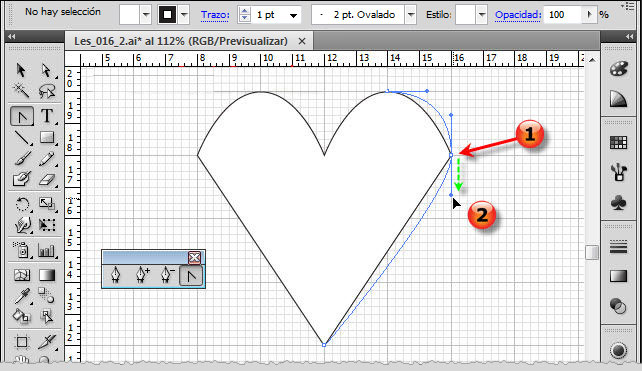Open the 2 pt. Ovalado brush dropdown
The height and width of the screenshot is (371, 642).
pos(410,15)
